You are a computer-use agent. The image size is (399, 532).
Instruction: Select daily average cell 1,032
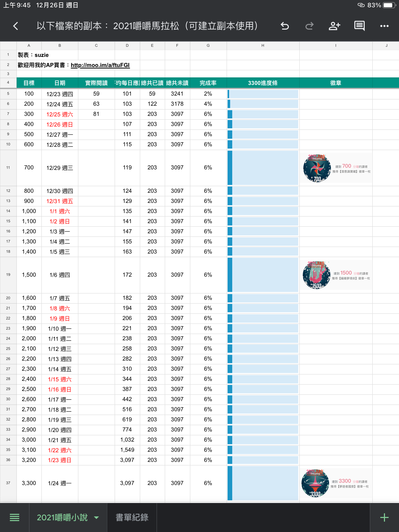pos(127,440)
